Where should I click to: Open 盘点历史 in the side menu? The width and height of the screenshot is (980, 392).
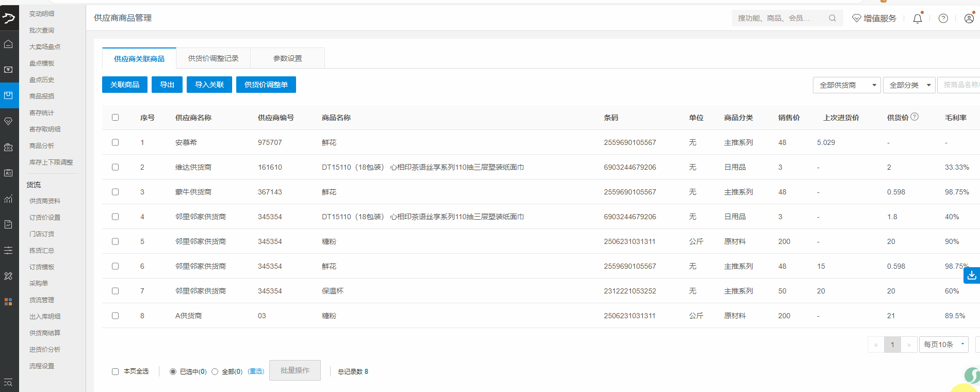(42, 80)
